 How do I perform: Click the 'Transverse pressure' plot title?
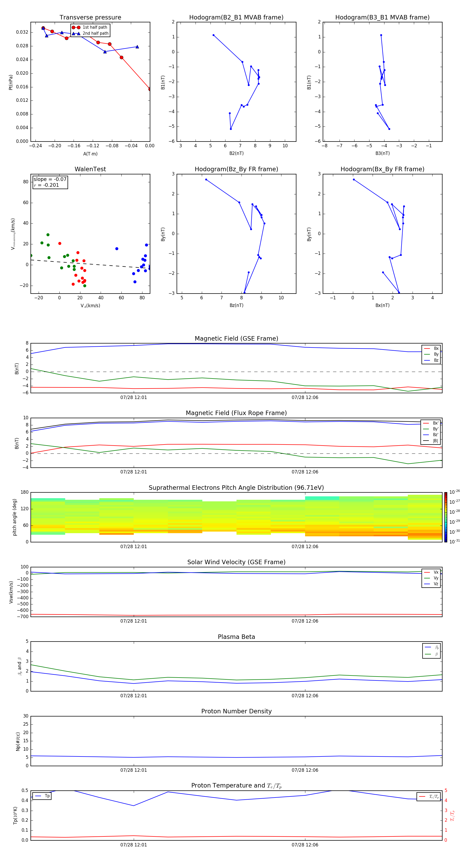[90, 18]
